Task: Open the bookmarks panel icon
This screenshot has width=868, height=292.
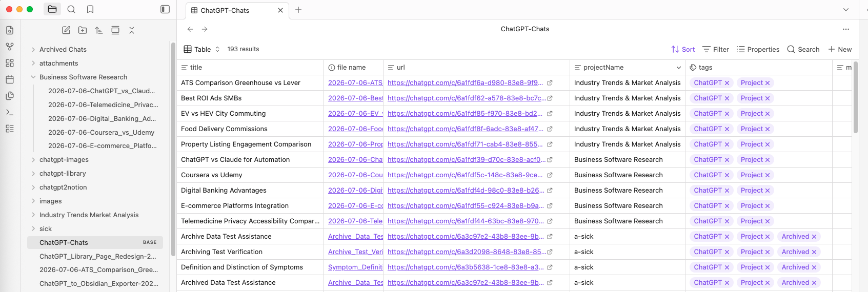Action: coord(90,9)
